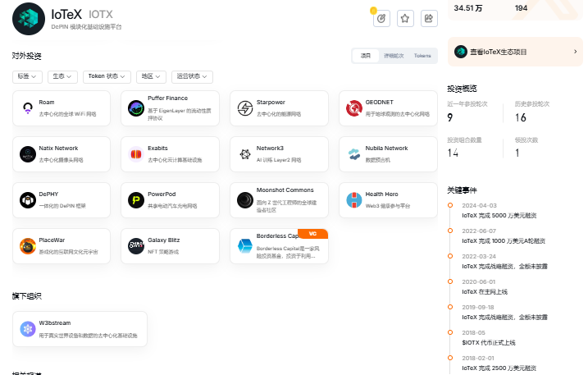Switch to the Tokens tab

(x=422, y=56)
